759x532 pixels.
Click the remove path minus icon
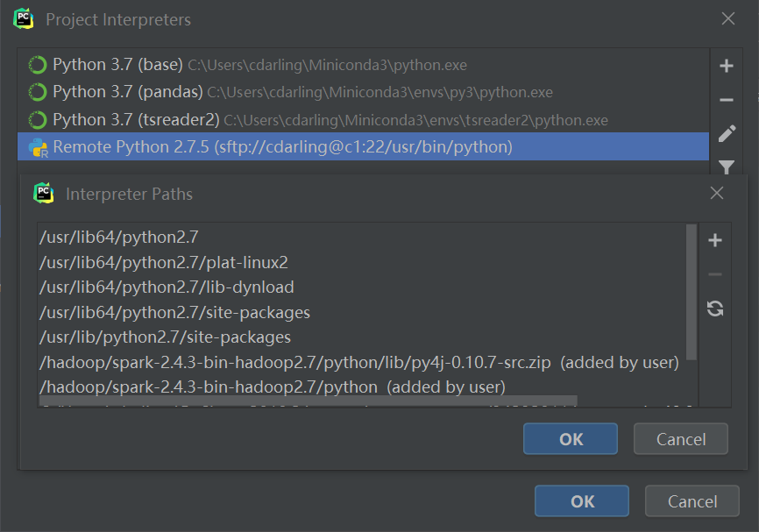[714, 274]
